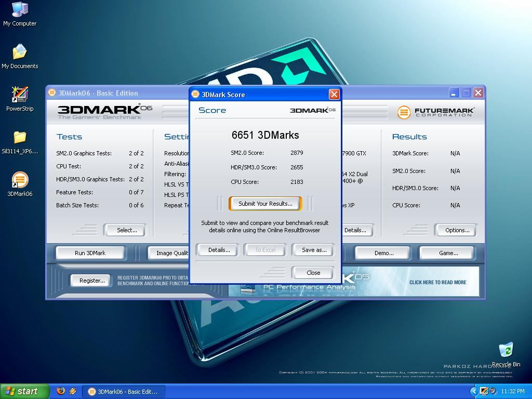Open system Details in the main 3DMark06 window
This screenshot has height=399, width=532.
pyautogui.click(x=356, y=230)
